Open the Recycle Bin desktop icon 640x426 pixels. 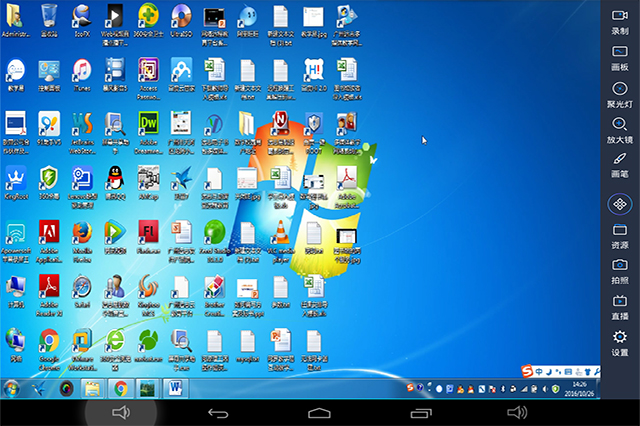click(x=49, y=20)
